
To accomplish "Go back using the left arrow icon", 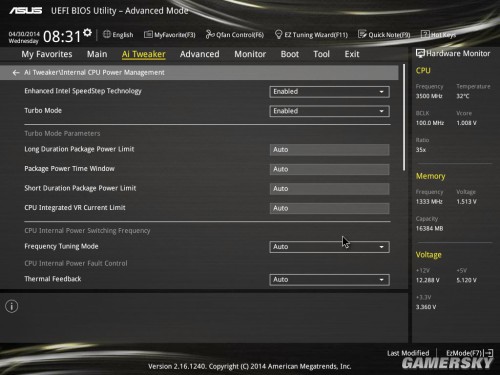I will click(x=16, y=73).
